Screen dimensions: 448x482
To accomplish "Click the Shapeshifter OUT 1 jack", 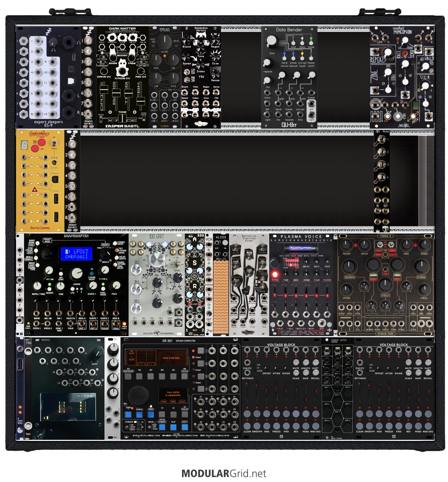I will [x=82, y=324].
